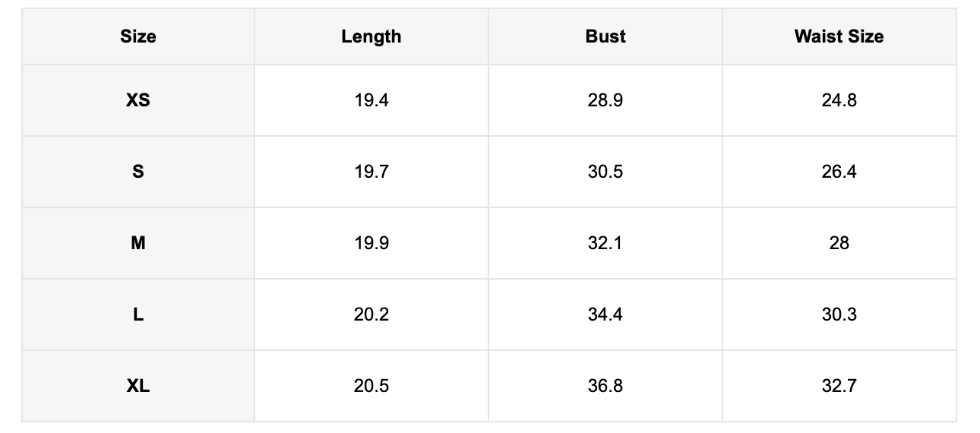This screenshot has width=980, height=433.
Task: Select the M size row label
Action: 138,243
